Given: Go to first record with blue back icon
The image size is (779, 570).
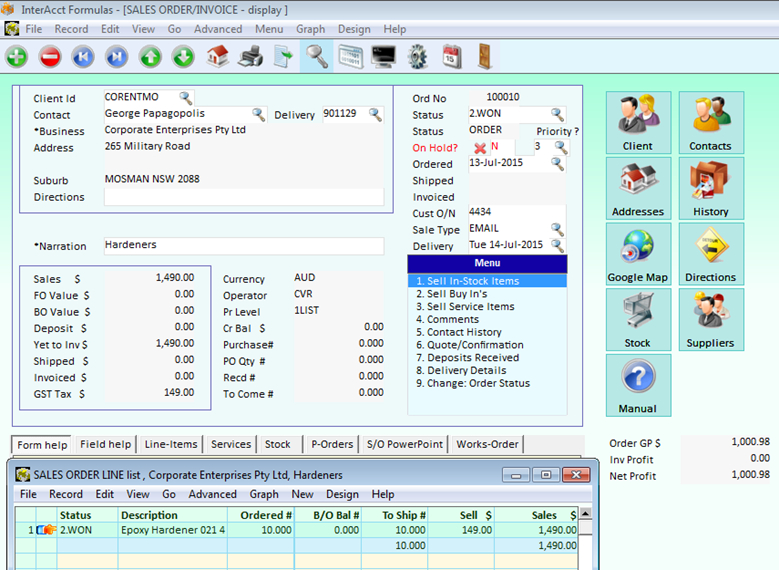Looking at the screenshot, I should point(83,57).
